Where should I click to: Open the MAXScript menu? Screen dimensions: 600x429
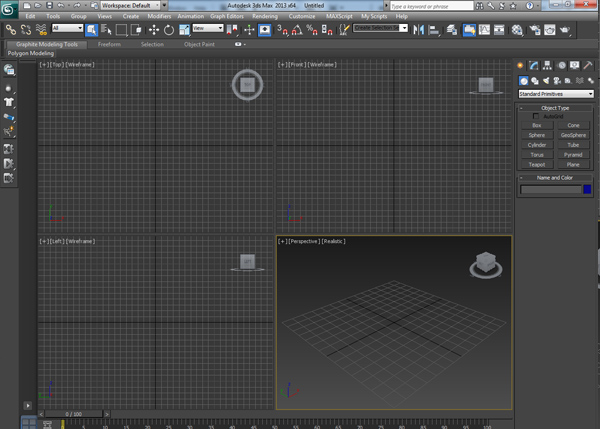click(x=339, y=16)
